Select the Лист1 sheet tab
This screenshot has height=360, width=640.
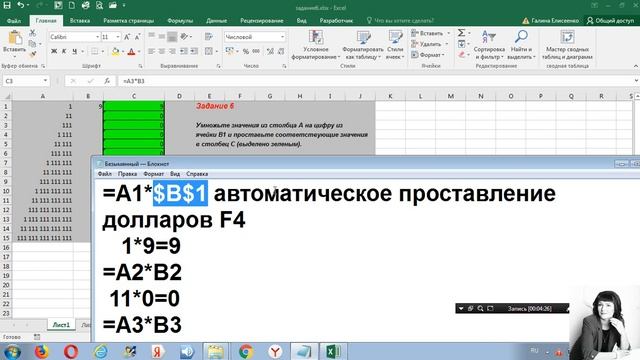point(61,324)
